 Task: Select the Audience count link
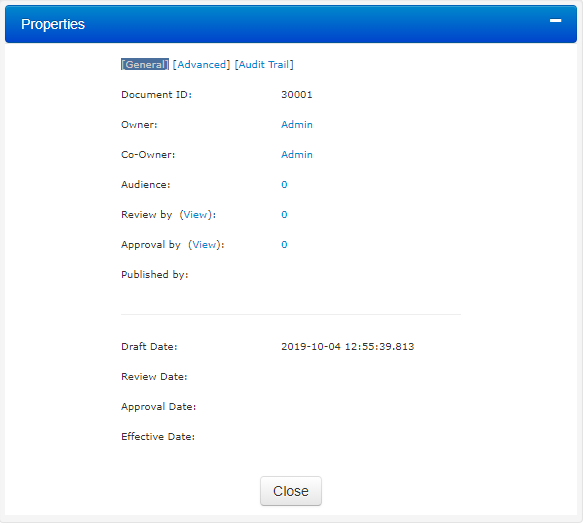click(284, 185)
